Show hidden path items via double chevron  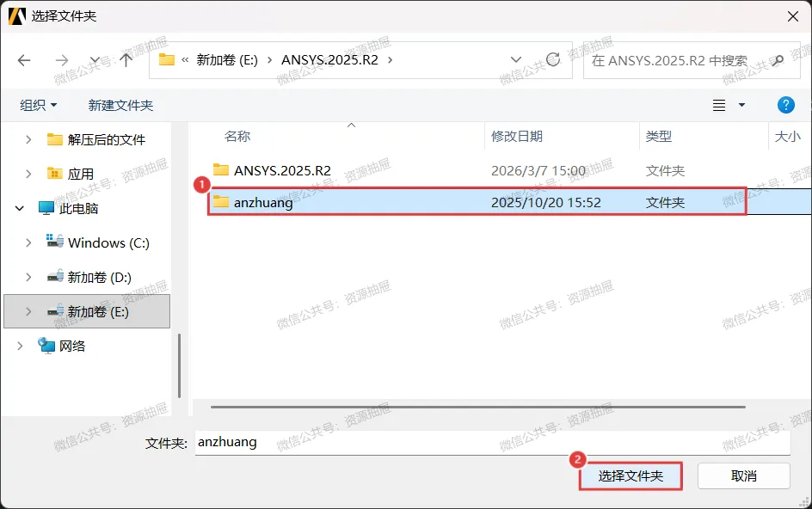[185, 60]
